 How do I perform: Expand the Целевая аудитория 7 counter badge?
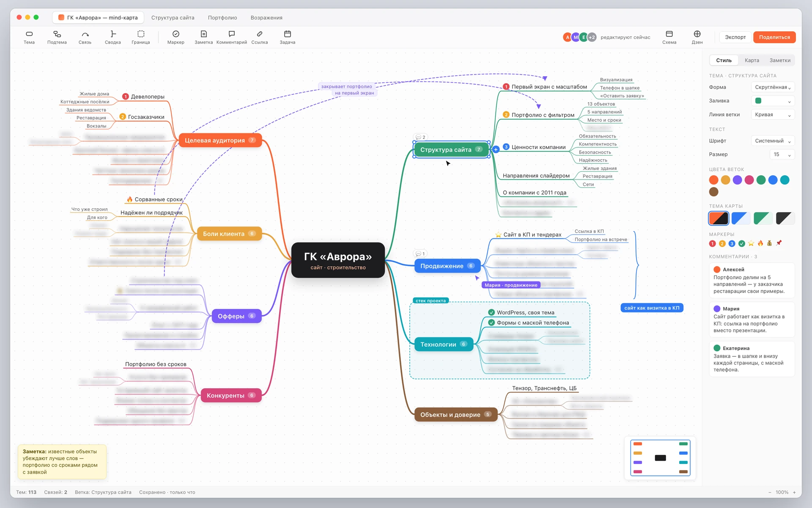tap(252, 140)
